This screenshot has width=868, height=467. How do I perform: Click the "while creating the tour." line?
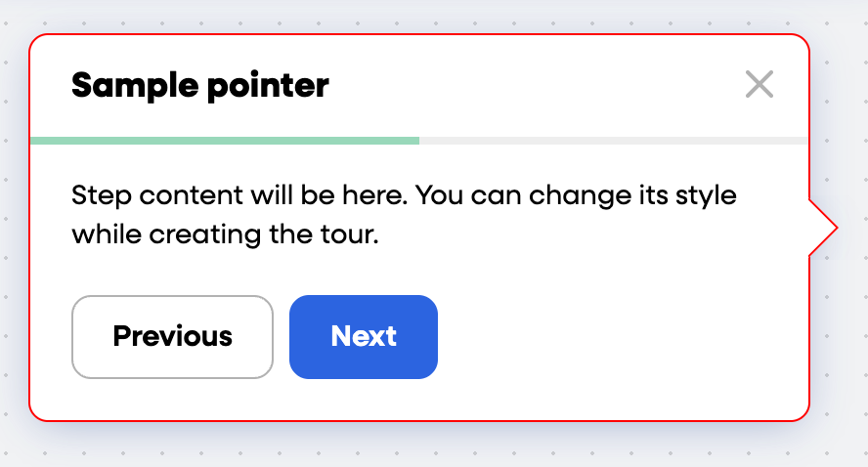[225, 235]
